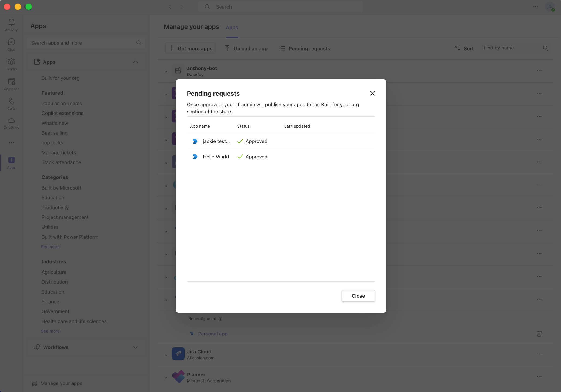This screenshot has width=561, height=392.
Task: Focus the Search apps and more field
Action: (86, 43)
